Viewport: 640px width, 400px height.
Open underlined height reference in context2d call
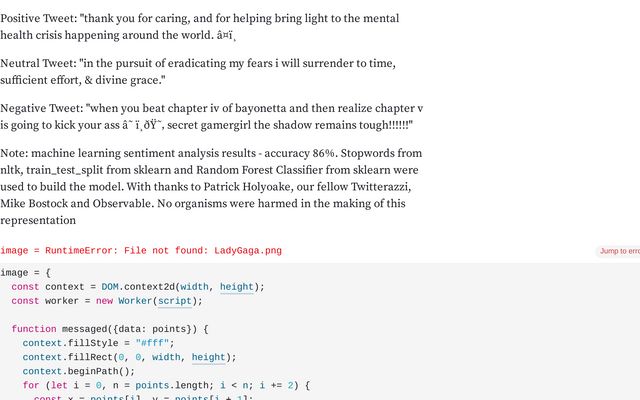click(x=237, y=287)
